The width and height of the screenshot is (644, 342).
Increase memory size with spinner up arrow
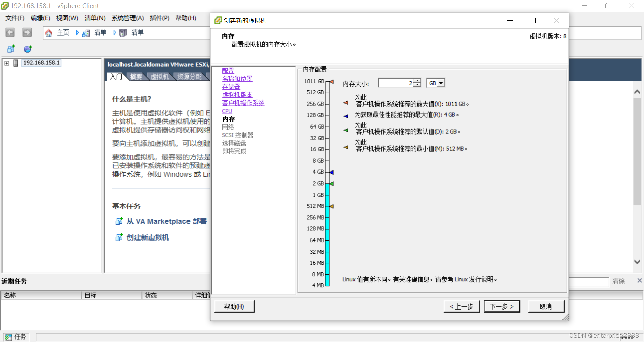(417, 81)
